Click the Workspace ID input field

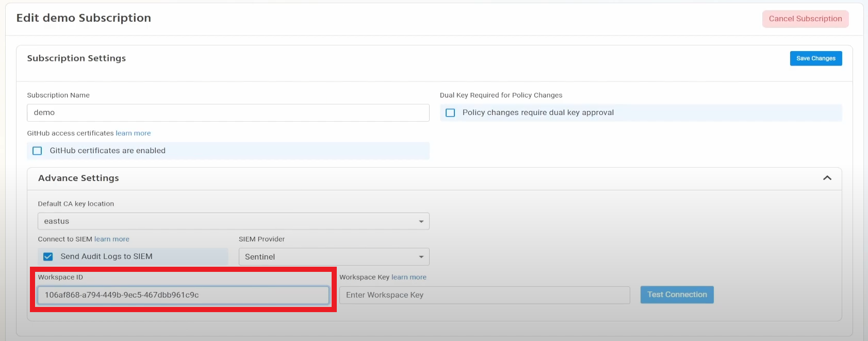point(183,295)
